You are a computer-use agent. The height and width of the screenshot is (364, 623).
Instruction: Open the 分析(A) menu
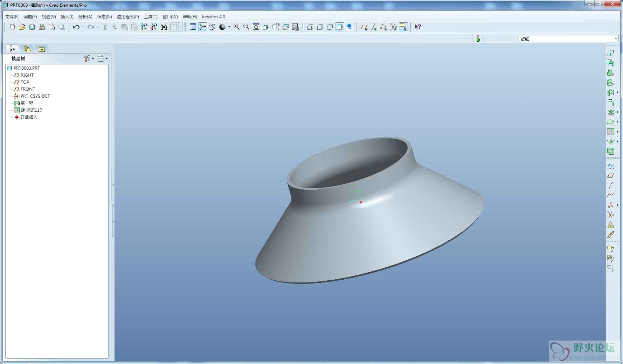coord(85,17)
